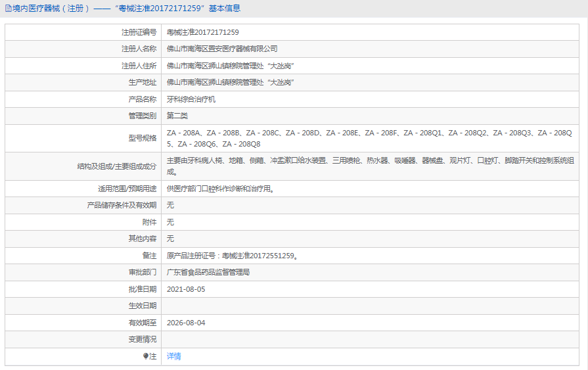This screenshot has width=588, height=370.
Task: Click the 备注 label
Action: pyautogui.click(x=149, y=256)
